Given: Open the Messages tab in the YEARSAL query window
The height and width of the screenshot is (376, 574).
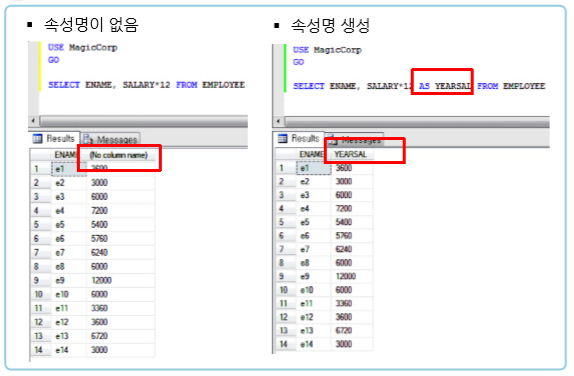Looking at the screenshot, I should click(354, 139).
